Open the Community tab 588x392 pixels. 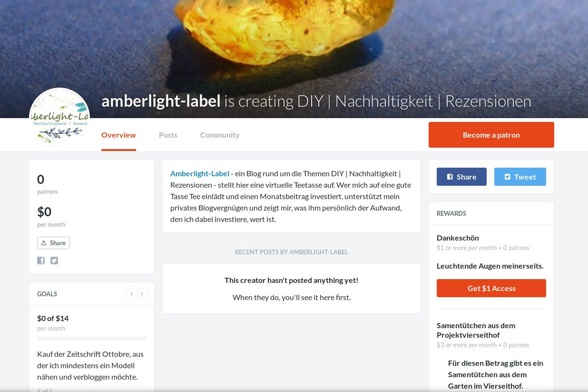(x=220, y=135)
